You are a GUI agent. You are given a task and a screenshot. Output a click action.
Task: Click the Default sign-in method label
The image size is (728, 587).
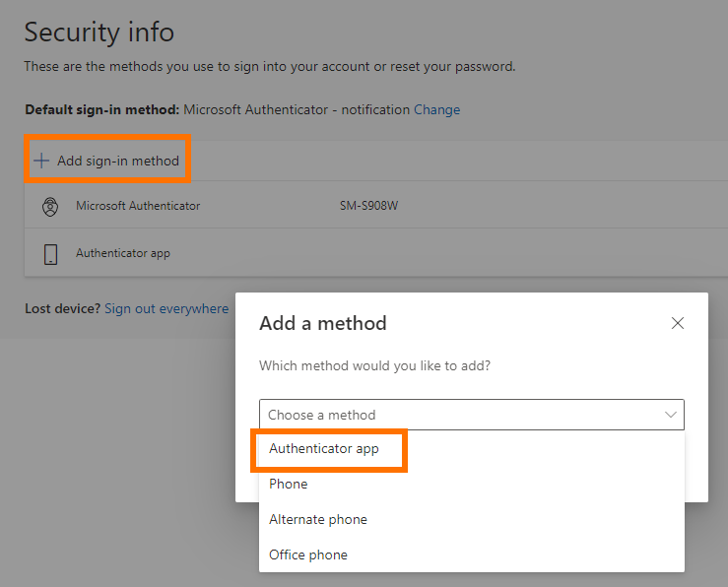tap(101, 110)
